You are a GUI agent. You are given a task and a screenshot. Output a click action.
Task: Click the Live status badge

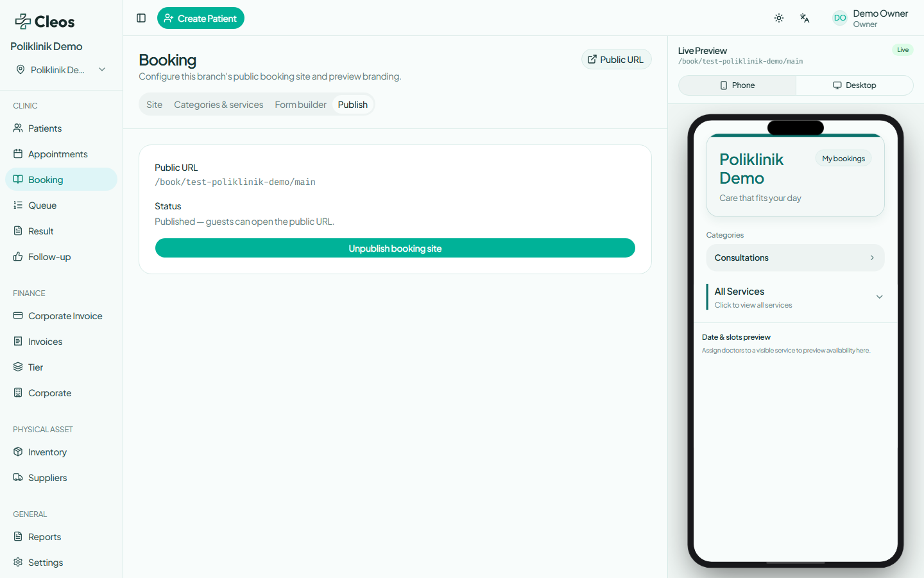[x=903, y=49]
